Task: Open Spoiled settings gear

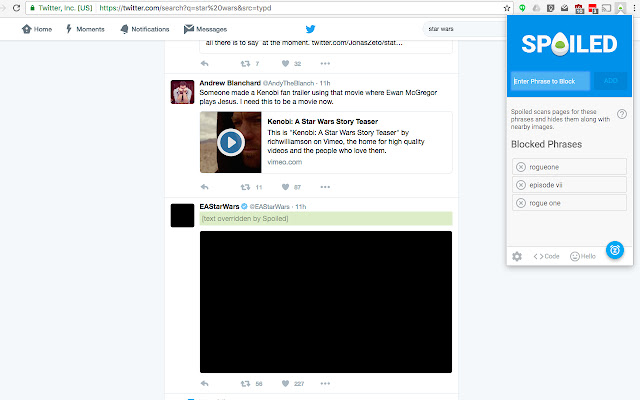Action: [517, 256]
